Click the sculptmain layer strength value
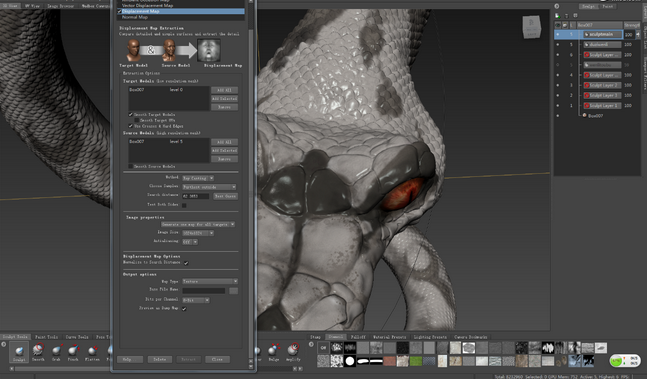The height and width of the screenshot is (379, 647). coord(628,34)
